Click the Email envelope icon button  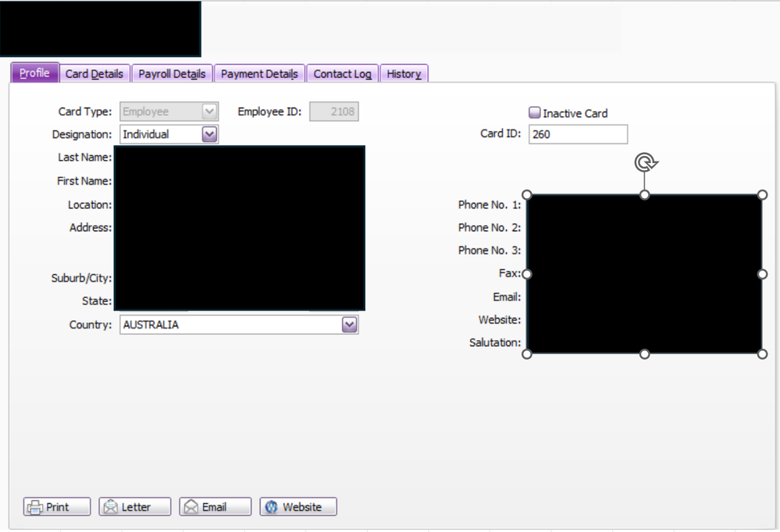point(191,507)
